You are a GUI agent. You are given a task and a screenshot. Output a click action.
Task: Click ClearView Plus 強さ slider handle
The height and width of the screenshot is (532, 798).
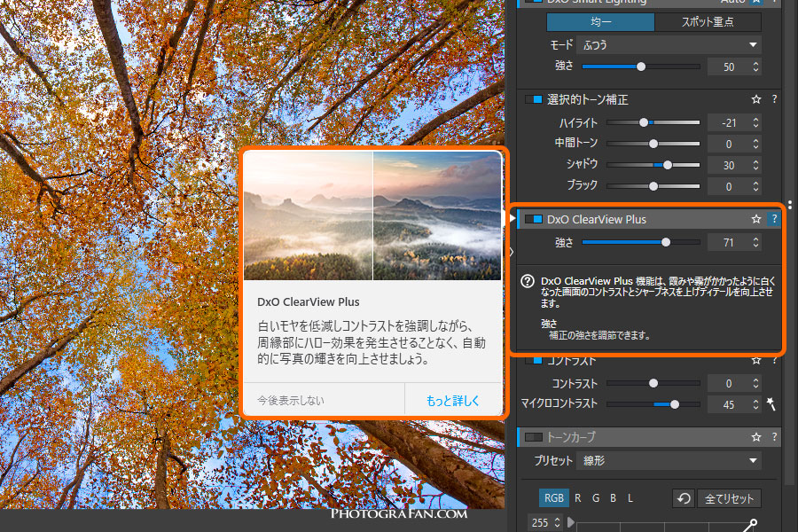[x=666, y=242]
